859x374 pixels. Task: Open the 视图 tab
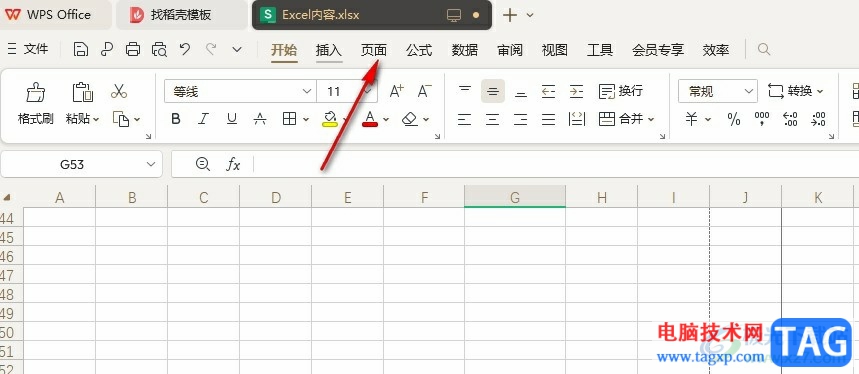click(x=555, y=50)
